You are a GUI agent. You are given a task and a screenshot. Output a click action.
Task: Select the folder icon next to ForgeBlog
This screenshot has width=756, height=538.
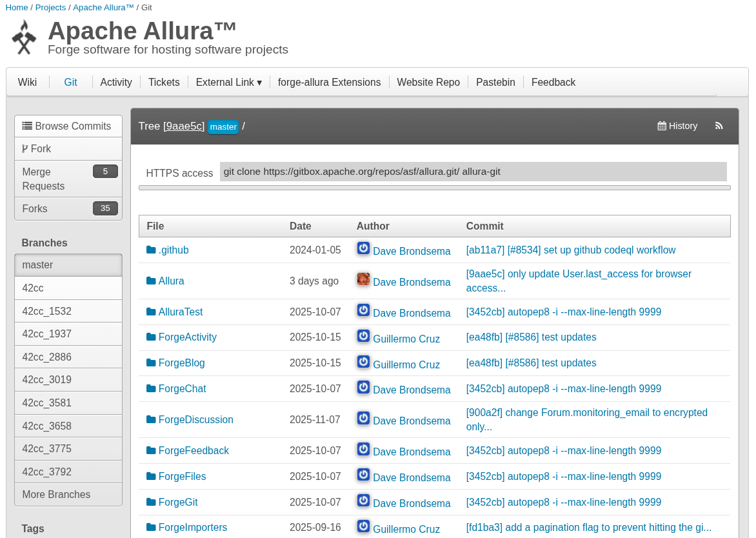[150, 363]
